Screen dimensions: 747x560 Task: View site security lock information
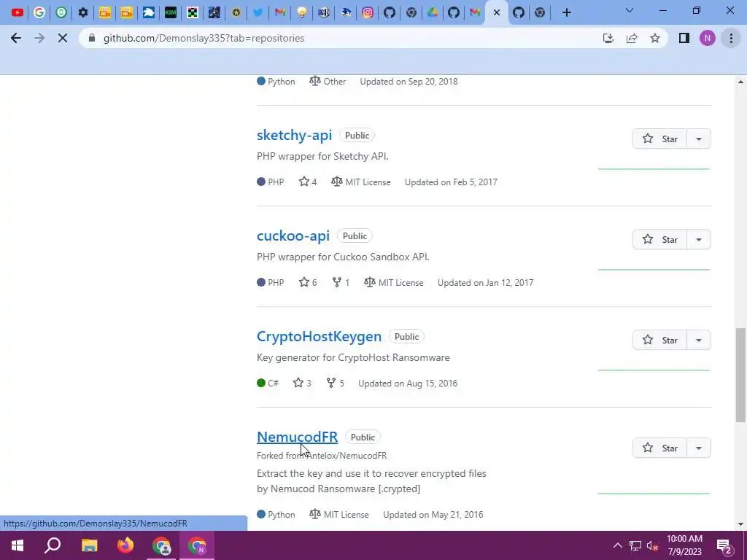(92, 38)
